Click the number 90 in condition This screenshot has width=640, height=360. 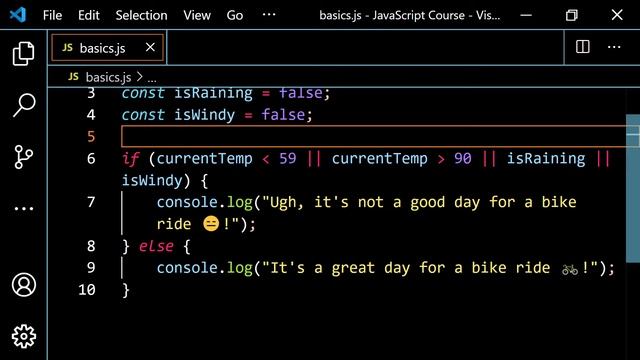462,158
